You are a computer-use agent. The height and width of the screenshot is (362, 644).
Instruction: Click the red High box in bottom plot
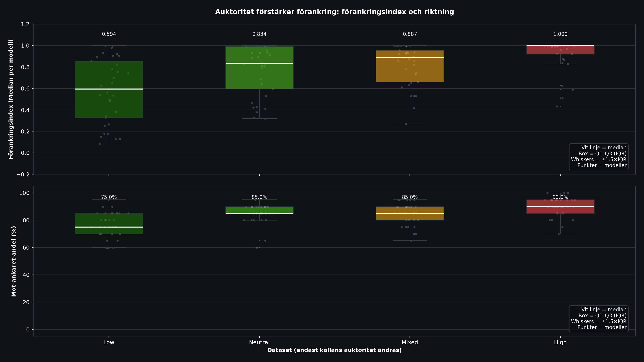[x=560, y=210]
